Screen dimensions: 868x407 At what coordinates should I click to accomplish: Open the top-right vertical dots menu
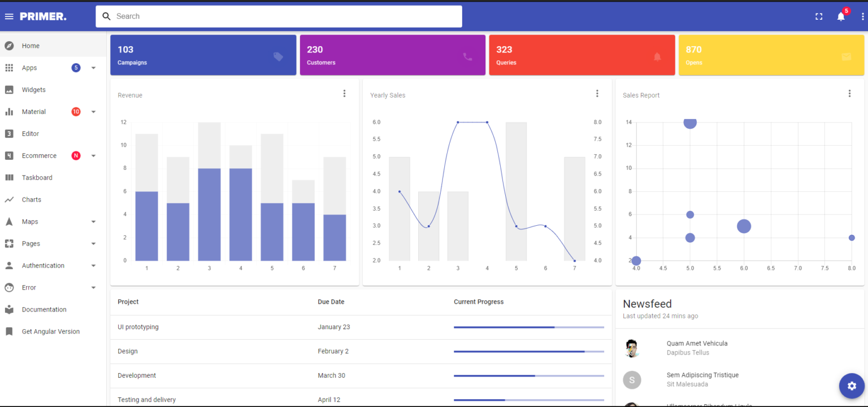point(862,16)
